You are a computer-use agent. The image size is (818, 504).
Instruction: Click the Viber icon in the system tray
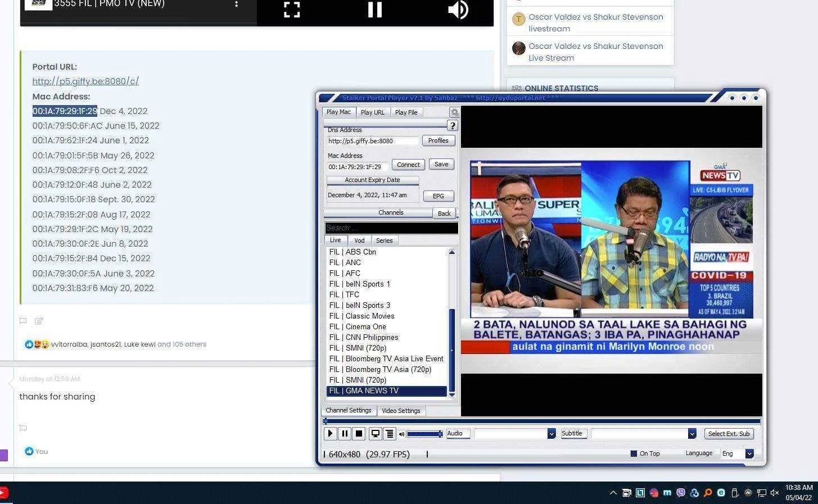681,493
